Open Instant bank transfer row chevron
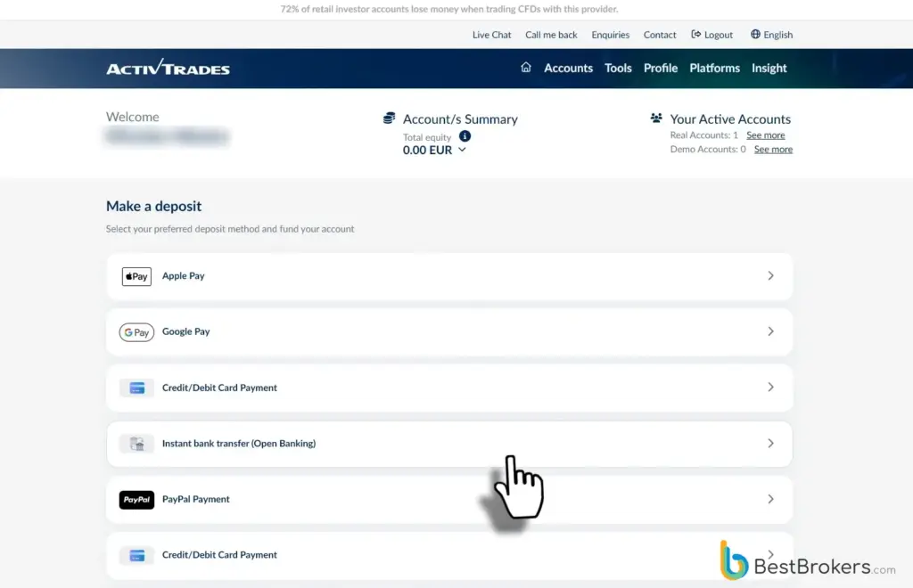 (x=770, y=443)
